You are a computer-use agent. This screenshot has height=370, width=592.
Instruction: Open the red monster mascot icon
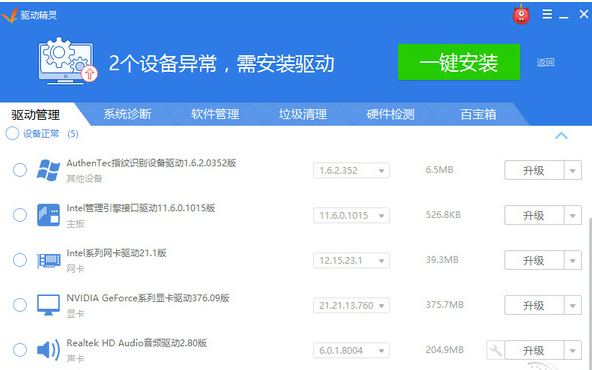point(521,15)
